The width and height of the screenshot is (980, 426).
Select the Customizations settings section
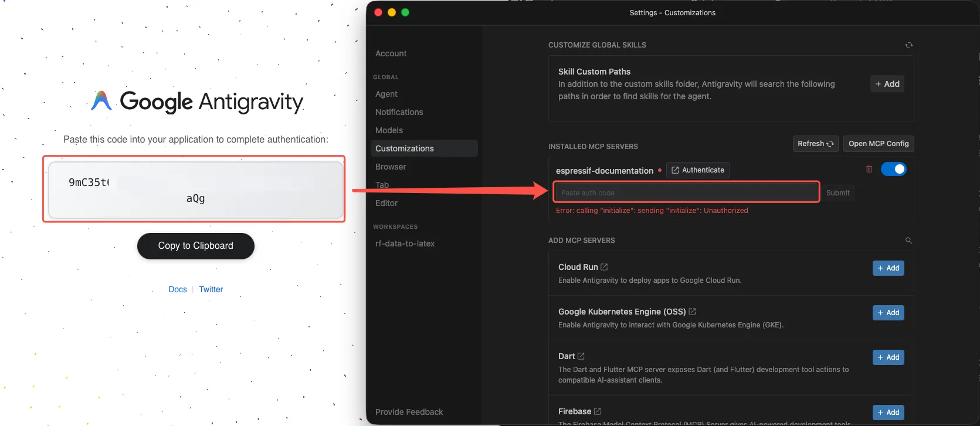coord(424,148)
